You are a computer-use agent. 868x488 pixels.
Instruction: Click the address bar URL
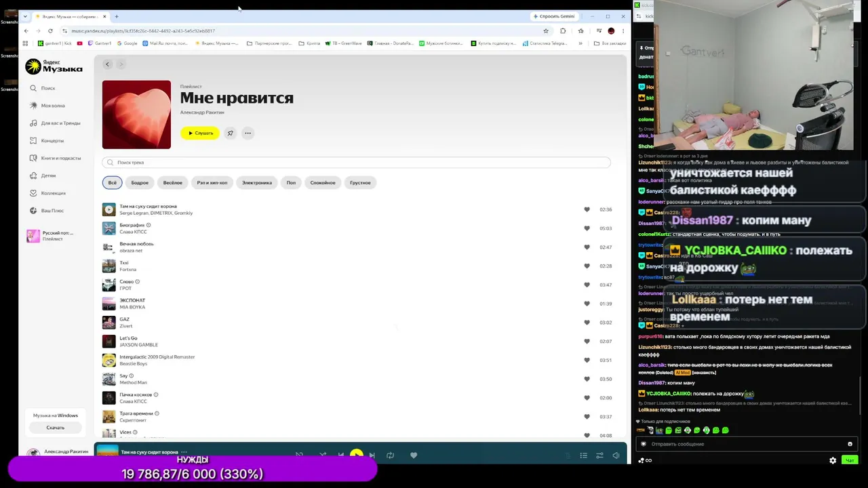(x=143, y=30)
